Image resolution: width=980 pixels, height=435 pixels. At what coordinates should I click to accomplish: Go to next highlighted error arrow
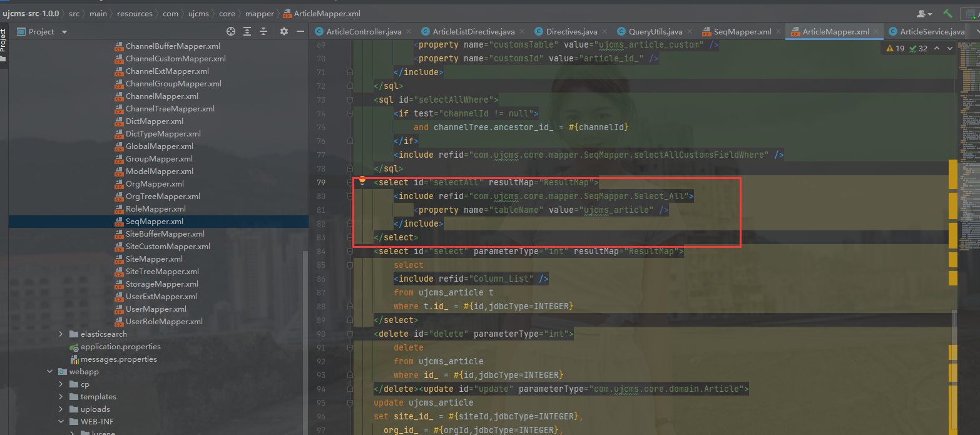pos(951,48)
